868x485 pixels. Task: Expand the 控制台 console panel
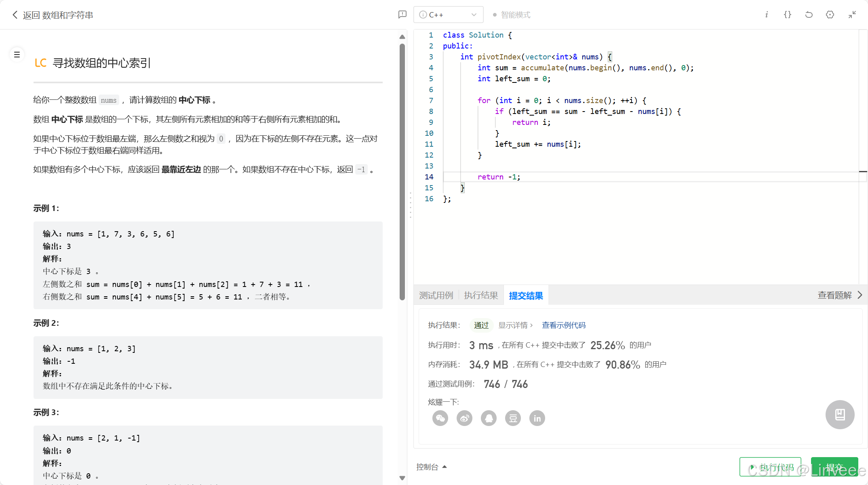click(432, 467)
